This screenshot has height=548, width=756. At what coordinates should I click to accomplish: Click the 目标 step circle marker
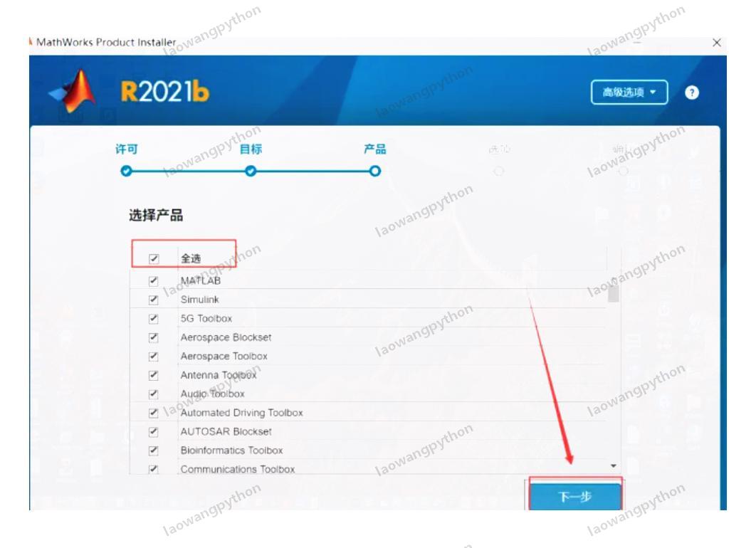[251, 171]
